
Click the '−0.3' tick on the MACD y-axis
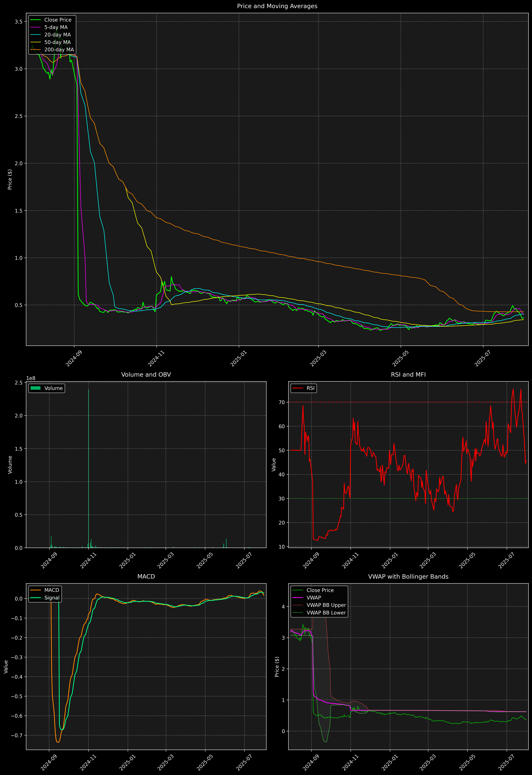(17, 657)
